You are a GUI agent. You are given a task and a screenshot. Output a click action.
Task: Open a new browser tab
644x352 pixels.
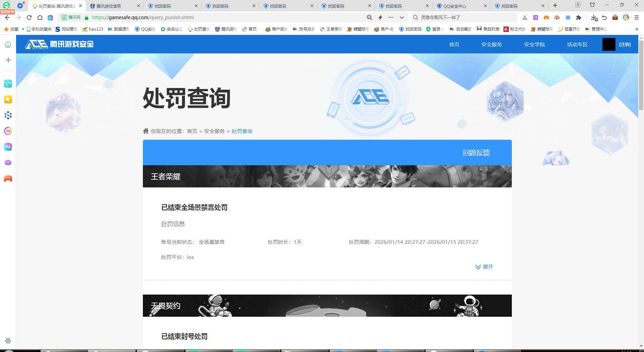point(555,5)
